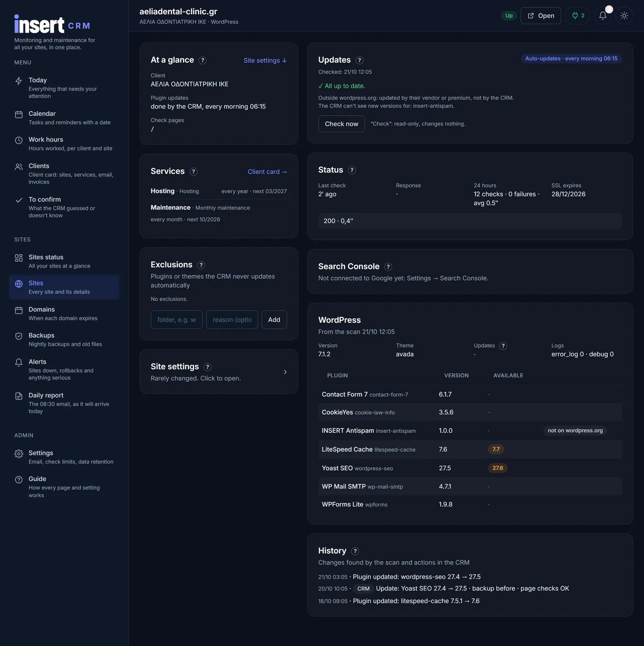Viewport: 644px width, 646px height.
Task: Jump to Site settings via arrow link
Action: tap(265, 60)
